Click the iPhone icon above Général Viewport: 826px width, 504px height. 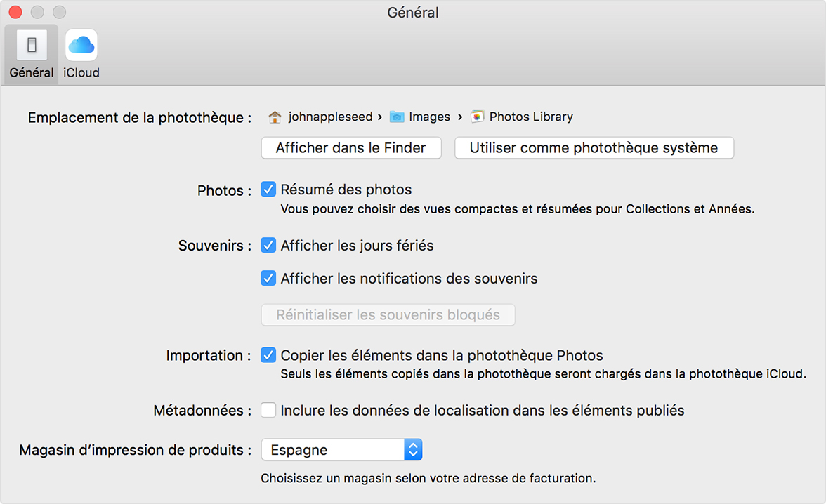click(x=30, y=44)
